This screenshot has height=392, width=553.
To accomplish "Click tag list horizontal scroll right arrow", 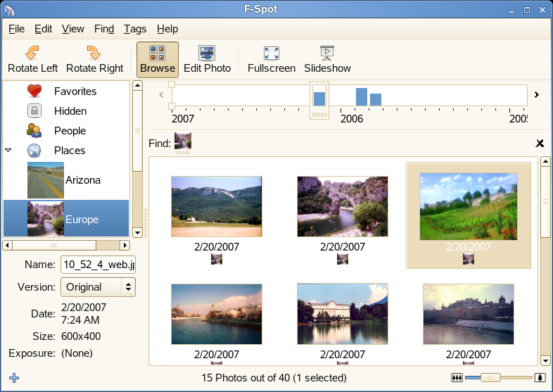I will 125,245.
